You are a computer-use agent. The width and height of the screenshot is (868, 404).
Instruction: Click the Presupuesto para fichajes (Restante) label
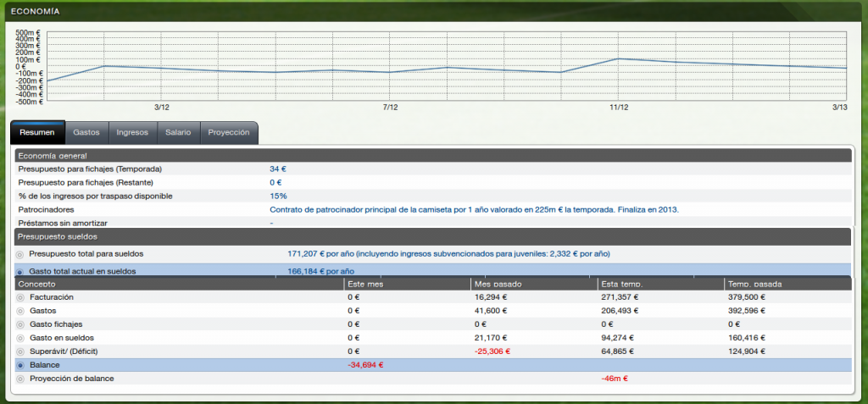pos(86,183)
